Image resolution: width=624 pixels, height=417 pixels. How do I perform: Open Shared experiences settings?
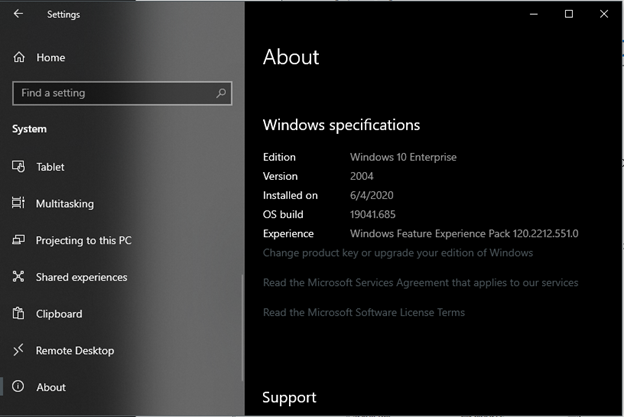tap(82, 277)
